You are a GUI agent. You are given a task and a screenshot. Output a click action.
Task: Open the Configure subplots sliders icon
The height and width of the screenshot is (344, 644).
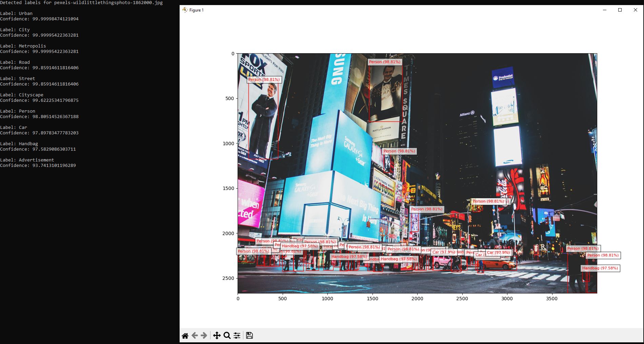coord(237,336)
